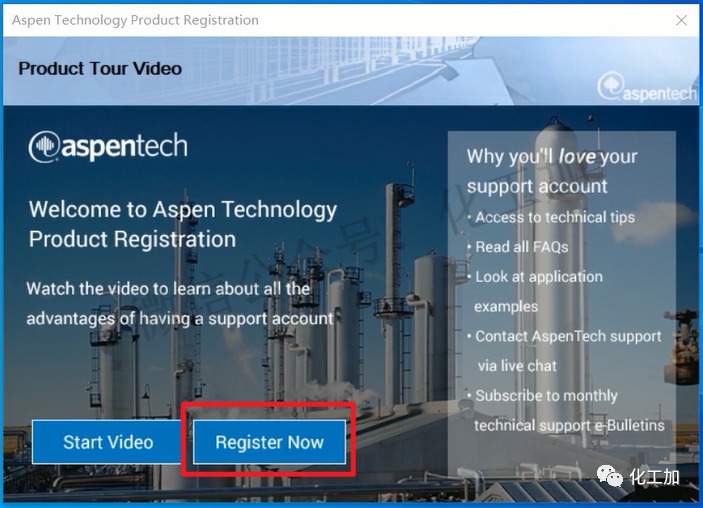Close the Aspen Technology Product Registration window
Image resolution: width=703 pixels, height=508 pixels.
(681, 20)
